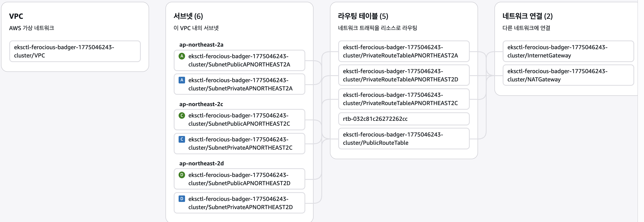Image resolution: width=644 pixels, height=222 pixels.
Task: Click blue D icon of SubnetPrivateAPNORTHEAST2D
Action: click(x=182, y=199)
